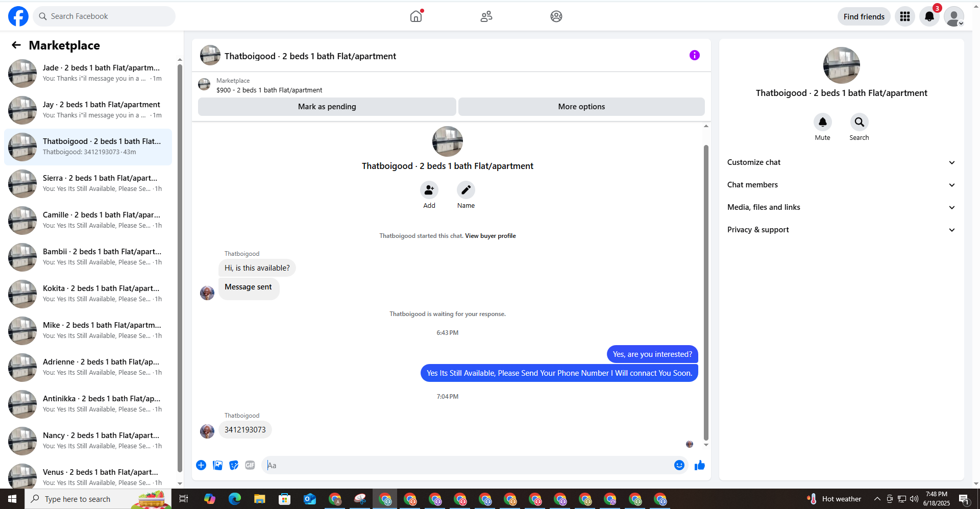Open the Windows notification center
Image resolution: width=980 pixels, height=509 pixels.
(964, 499)
